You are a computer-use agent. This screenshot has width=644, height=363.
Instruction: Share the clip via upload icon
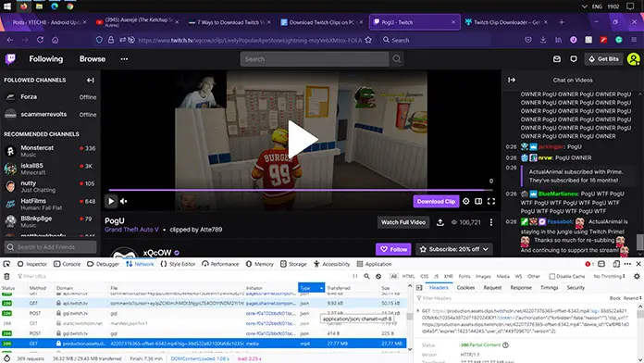[440, 222]
